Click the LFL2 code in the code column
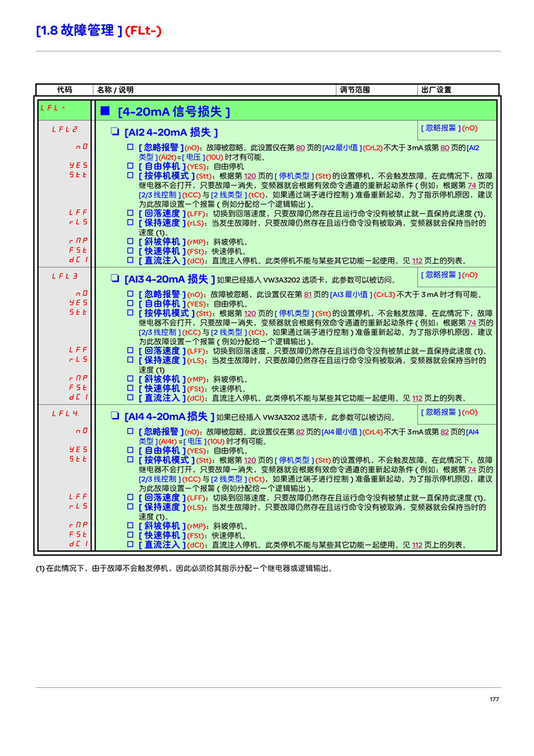The height and width of the screenshot is (756, 534). tap(65, 129)
